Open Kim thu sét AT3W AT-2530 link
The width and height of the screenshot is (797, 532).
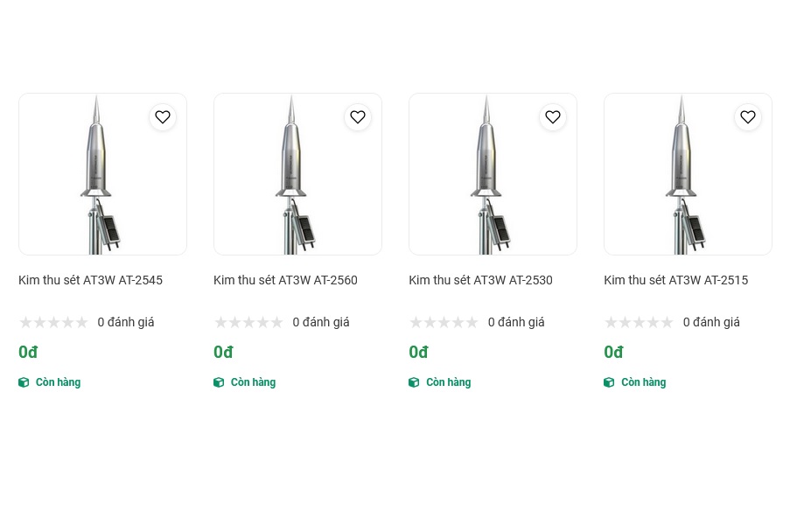click(480, 280)
